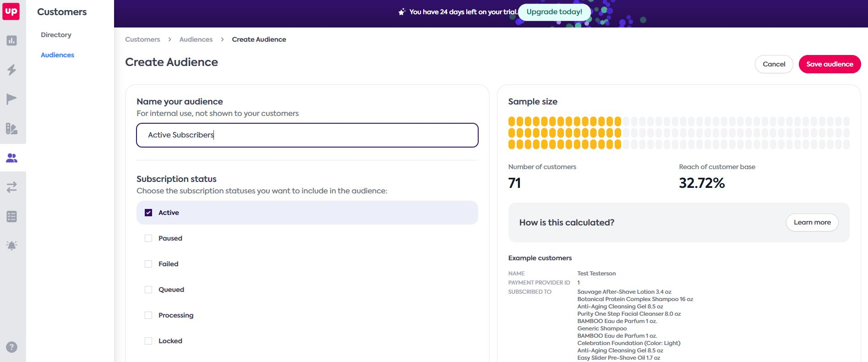Image resolution: width=868 pixels, height=362 pixels.
Task: Click trial days left banner text
Action: click(463, 12)
